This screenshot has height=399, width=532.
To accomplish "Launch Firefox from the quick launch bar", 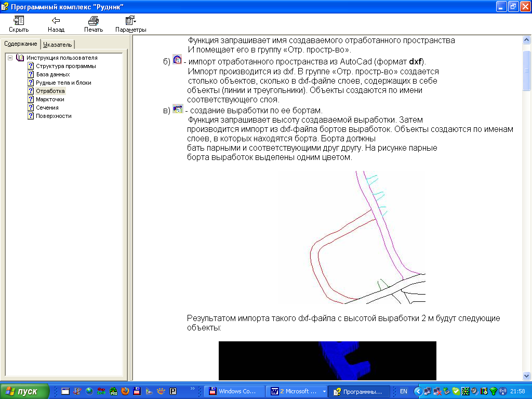I will [x=125, y=391].
